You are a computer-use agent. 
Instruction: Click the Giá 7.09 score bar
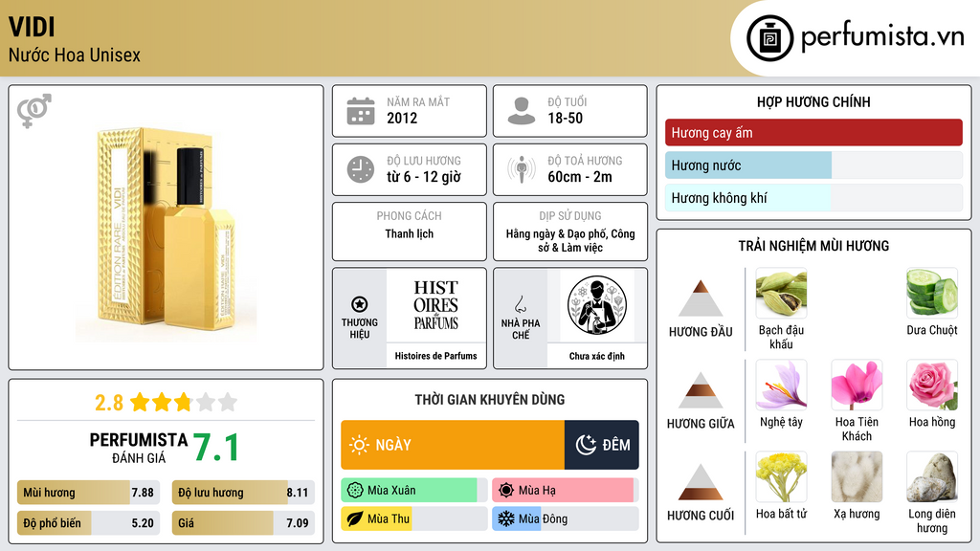[x=243, y=523]
